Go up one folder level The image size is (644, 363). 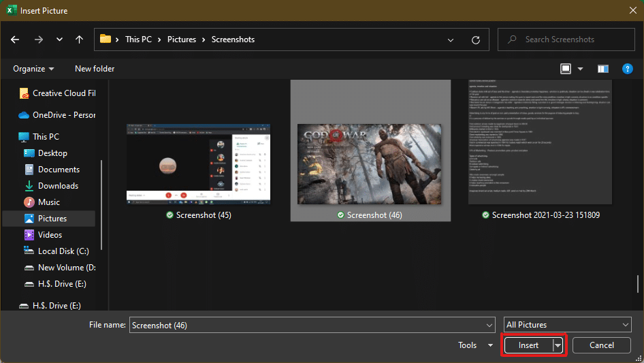click(79, 40)
